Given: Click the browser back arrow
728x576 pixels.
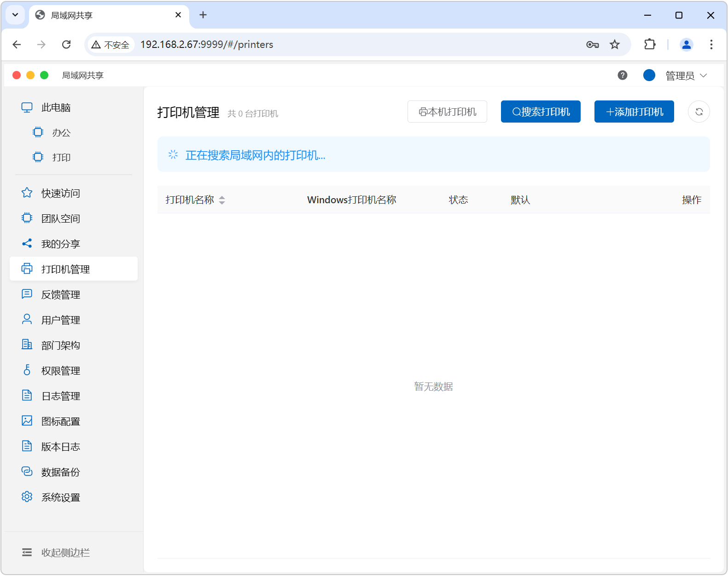Looking at the screenshot, I should pos(17,44).
